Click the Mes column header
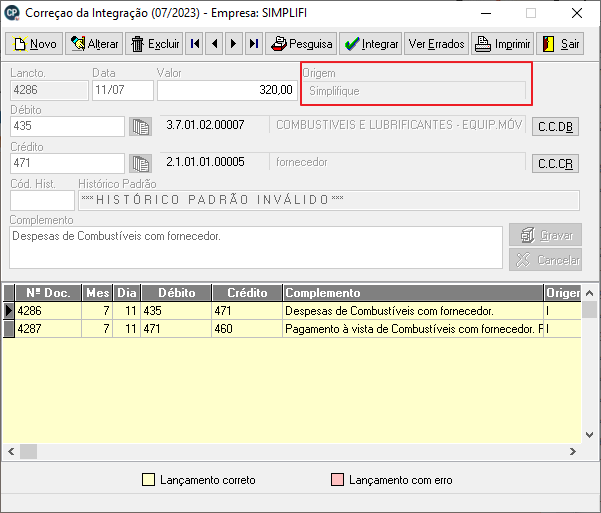 click(97, 293)
